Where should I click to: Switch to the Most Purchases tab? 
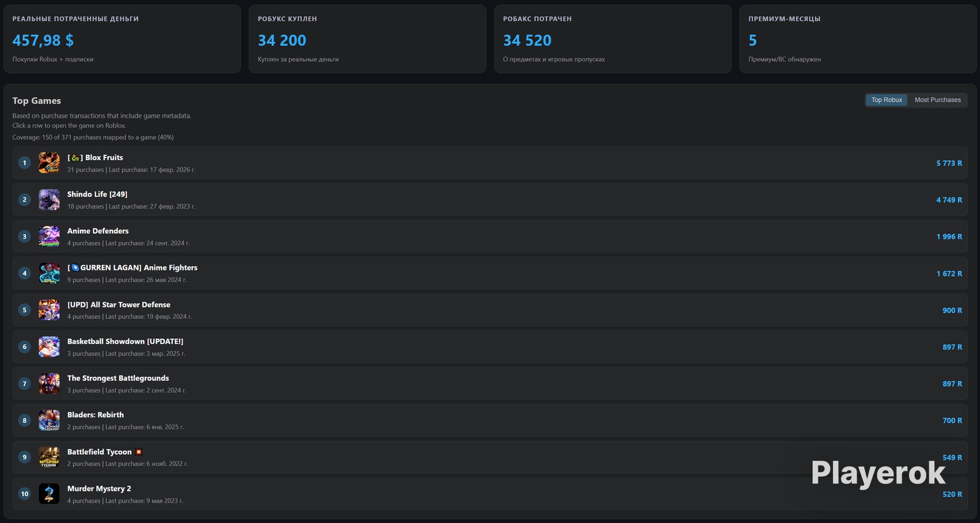[938, 100]
